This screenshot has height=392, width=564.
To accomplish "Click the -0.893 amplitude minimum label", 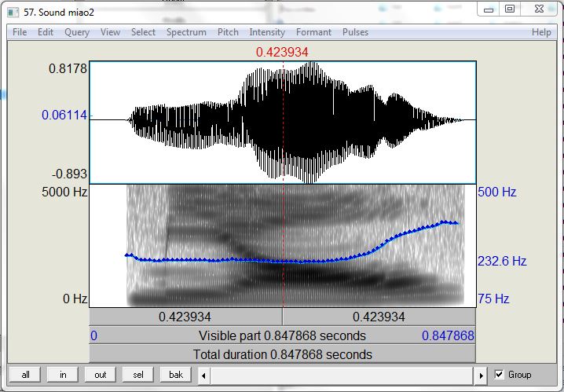I will click(x=69, y=174).
